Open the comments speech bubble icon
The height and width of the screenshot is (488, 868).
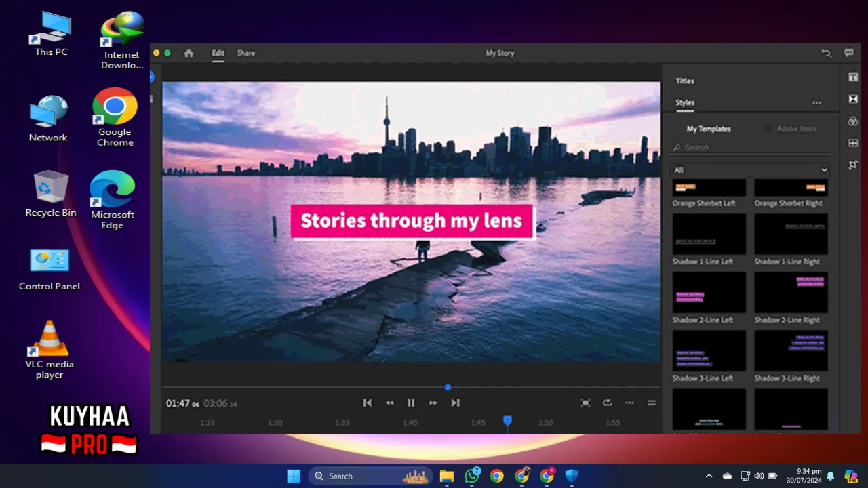(x=848, y=53)
